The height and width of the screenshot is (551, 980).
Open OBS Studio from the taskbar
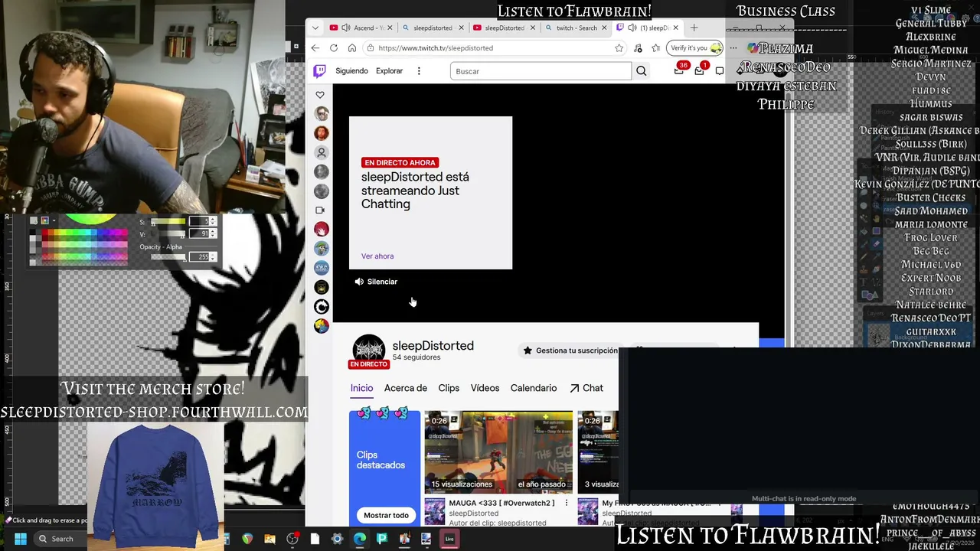click(x=292, y=539)
